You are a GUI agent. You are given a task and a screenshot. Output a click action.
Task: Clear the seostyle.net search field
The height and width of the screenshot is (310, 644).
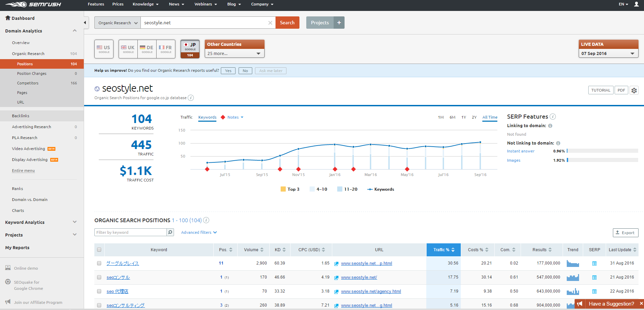[x=270, y=23]
